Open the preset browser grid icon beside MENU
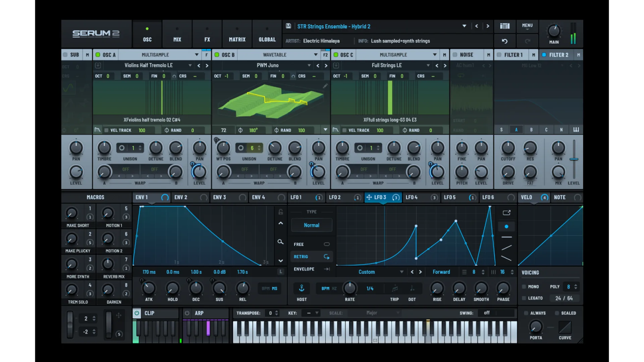 point(504,26)
